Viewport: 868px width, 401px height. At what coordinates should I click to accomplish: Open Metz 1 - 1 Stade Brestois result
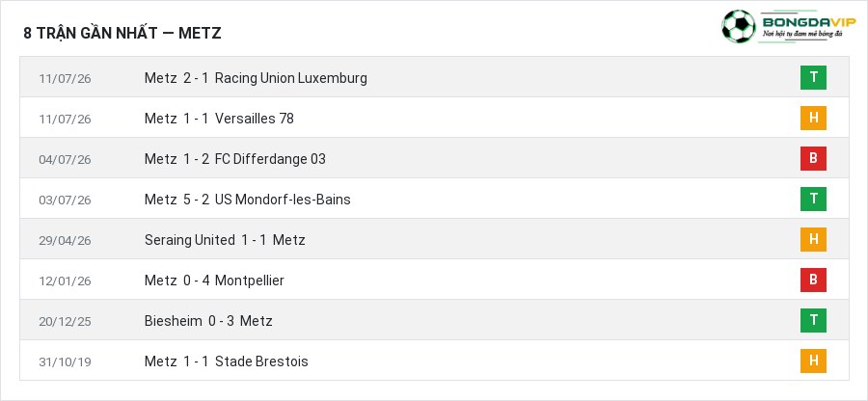227,361
